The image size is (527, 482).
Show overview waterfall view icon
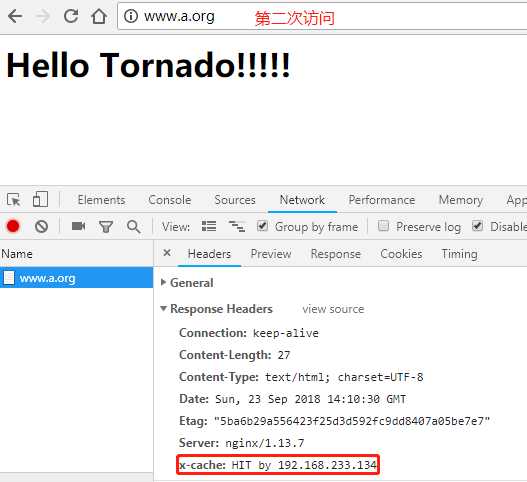pos(237,226)
